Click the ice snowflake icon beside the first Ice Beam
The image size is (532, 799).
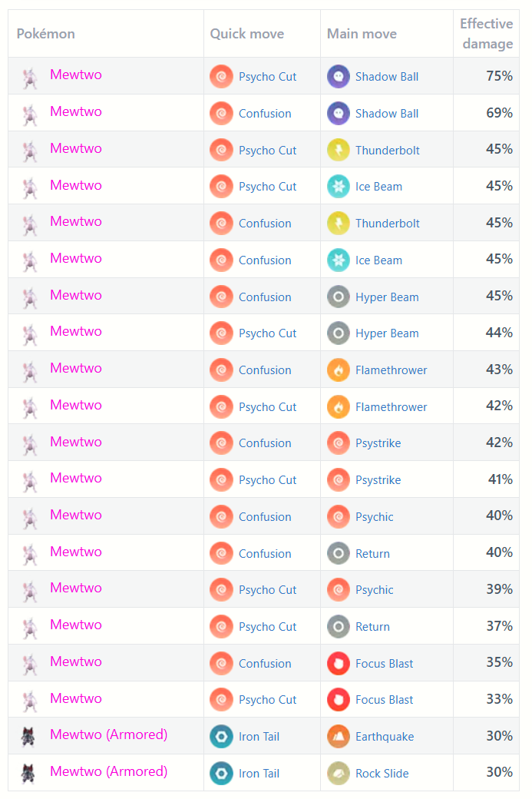coord(339,187)
